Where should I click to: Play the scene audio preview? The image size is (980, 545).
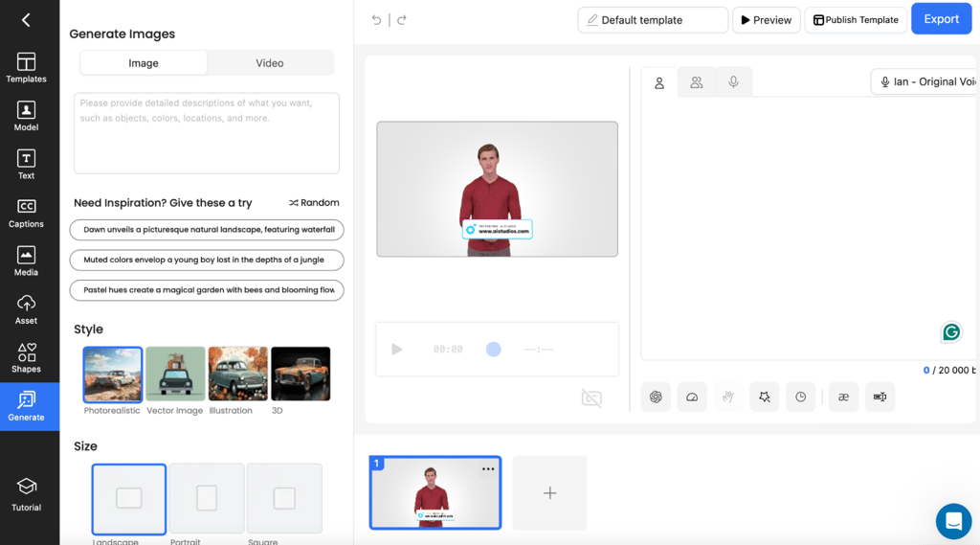click(397, 350)
